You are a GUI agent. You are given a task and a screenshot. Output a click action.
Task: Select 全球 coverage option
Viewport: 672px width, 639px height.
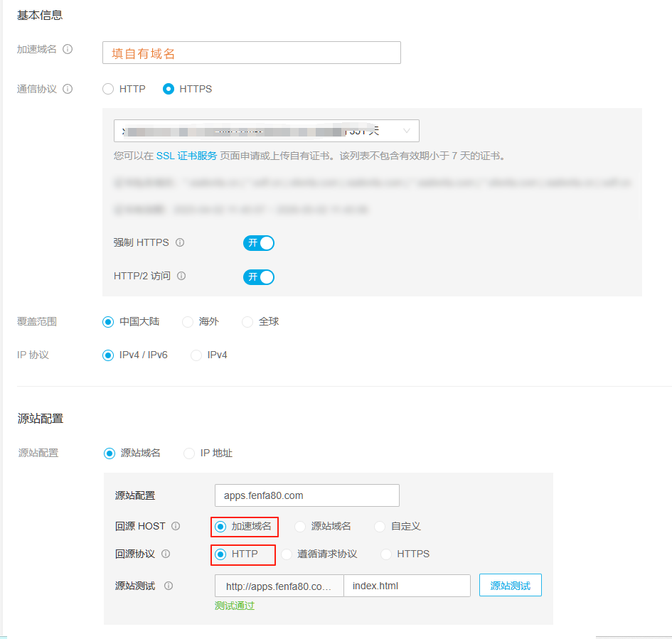tap(247, 321)
